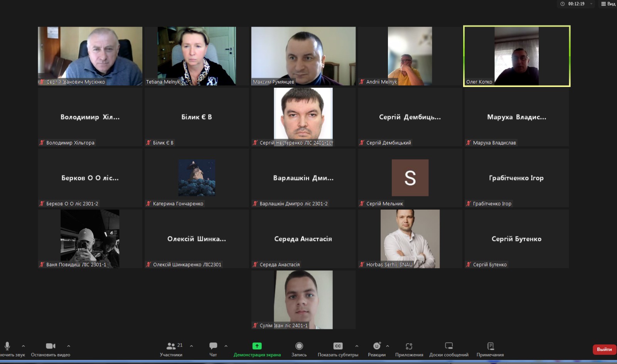Expand subtitles options arrow

pyautogui.click(x=357, y=346)
